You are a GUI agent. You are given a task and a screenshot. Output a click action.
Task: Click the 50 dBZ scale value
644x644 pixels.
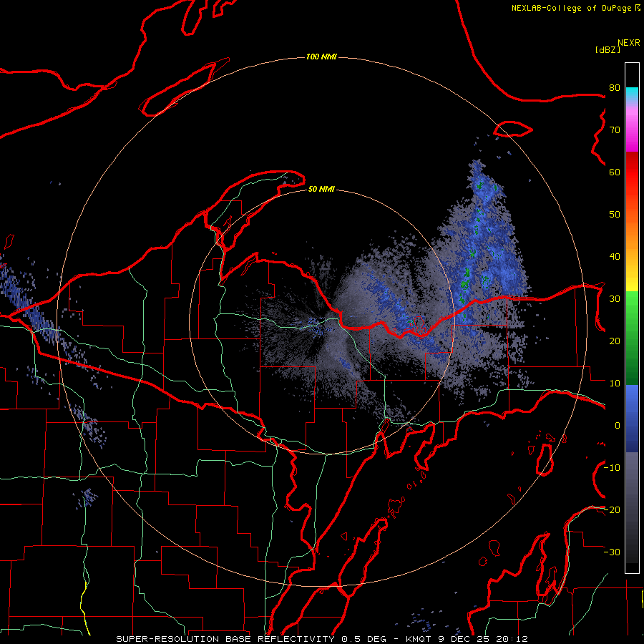tap(615, 215)
